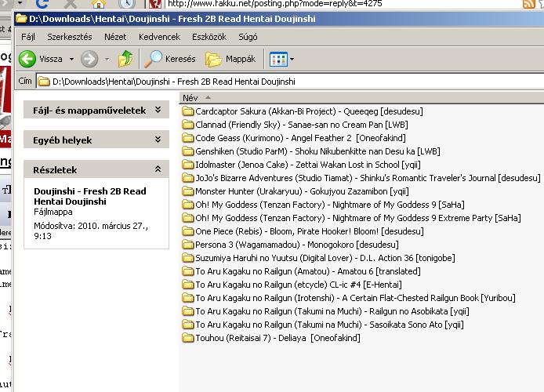Open the Keresés search magnifier
The height and width of the screenshot is (392, 544).
pyautogui.click(x=153, y=59)
